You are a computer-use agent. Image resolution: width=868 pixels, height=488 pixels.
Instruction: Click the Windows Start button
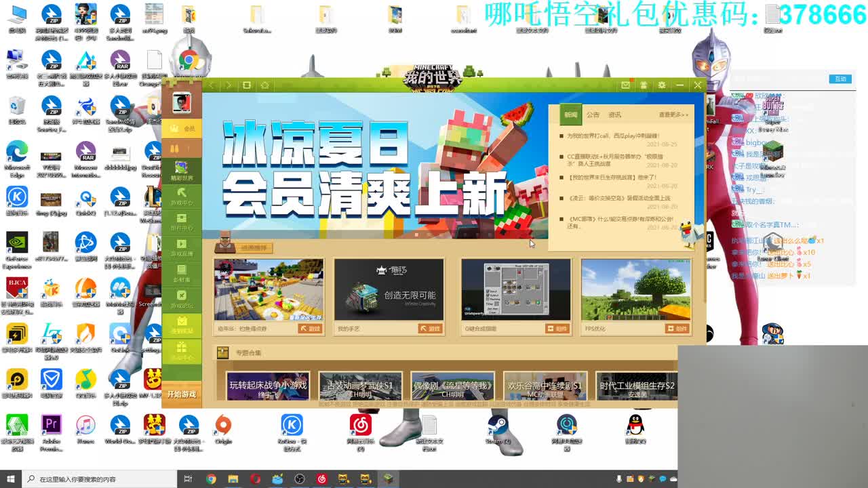11,479
